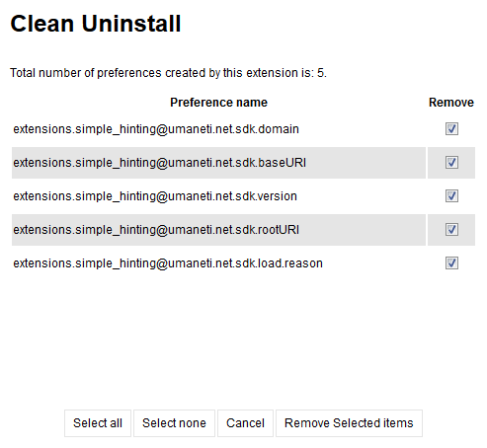Screen dimensions: 487x448
Task: Uncheck the sdk.baseURI remove checkbox
Action: tap(451, 163)
